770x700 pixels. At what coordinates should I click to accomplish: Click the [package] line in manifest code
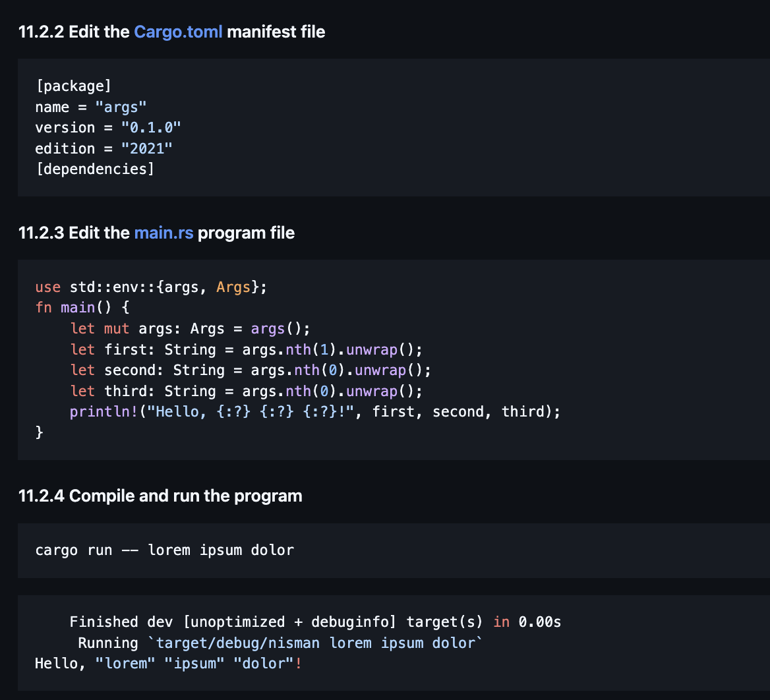(x=73, y=86)
